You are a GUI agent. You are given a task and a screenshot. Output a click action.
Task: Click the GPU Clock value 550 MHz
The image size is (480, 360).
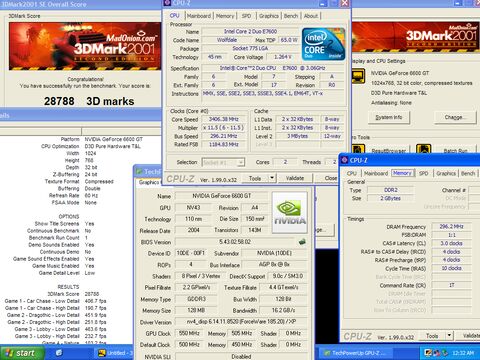pos(189,333)
